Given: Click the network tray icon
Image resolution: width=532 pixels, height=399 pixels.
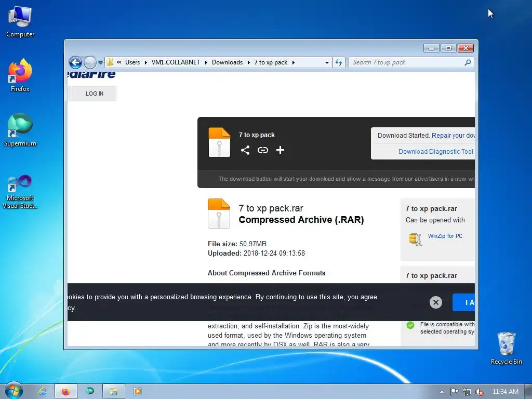Looking at the screenshot, I should coord(467,392).
